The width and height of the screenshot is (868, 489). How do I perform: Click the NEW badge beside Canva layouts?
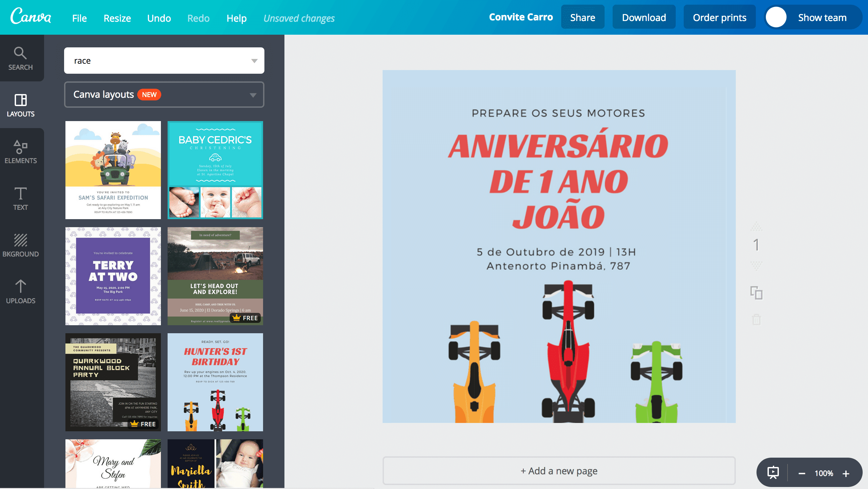pos(149,95)
